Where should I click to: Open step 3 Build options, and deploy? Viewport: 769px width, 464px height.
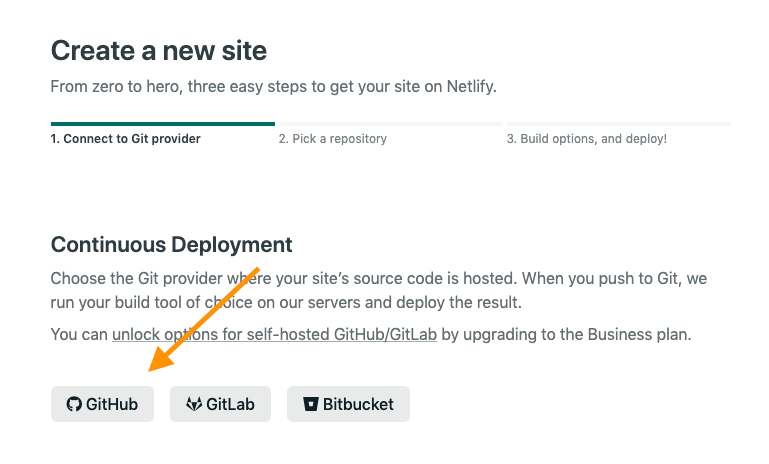pyautogui.click(x=586, y=139)
